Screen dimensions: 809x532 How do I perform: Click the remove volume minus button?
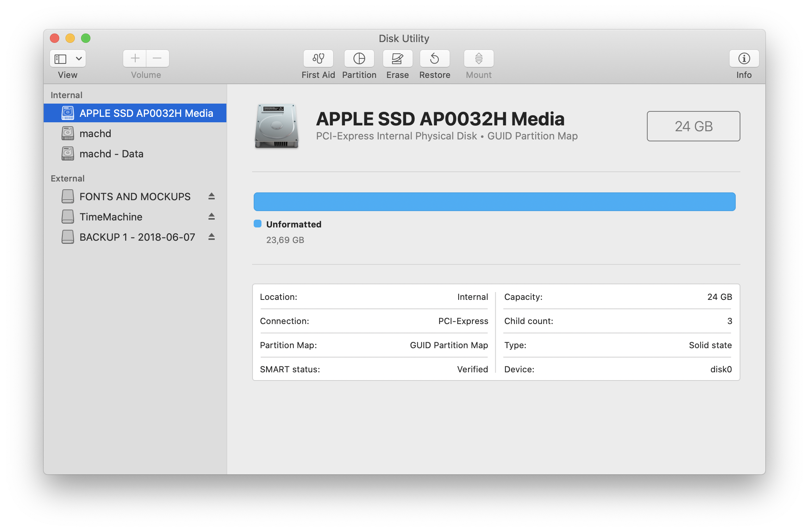157,58
